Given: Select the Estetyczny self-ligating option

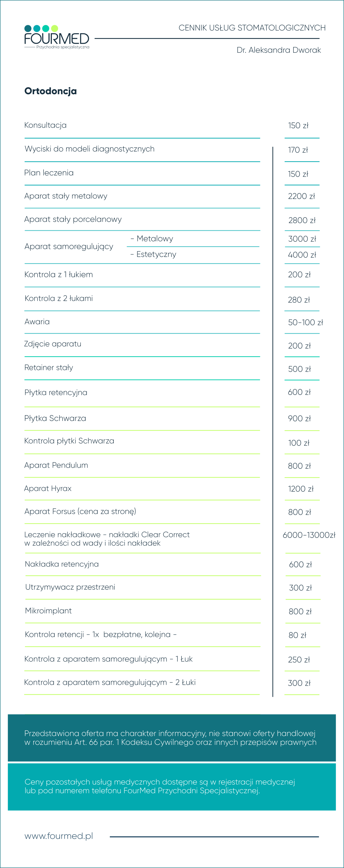Looking at the screenshot, I should (153, 254).
